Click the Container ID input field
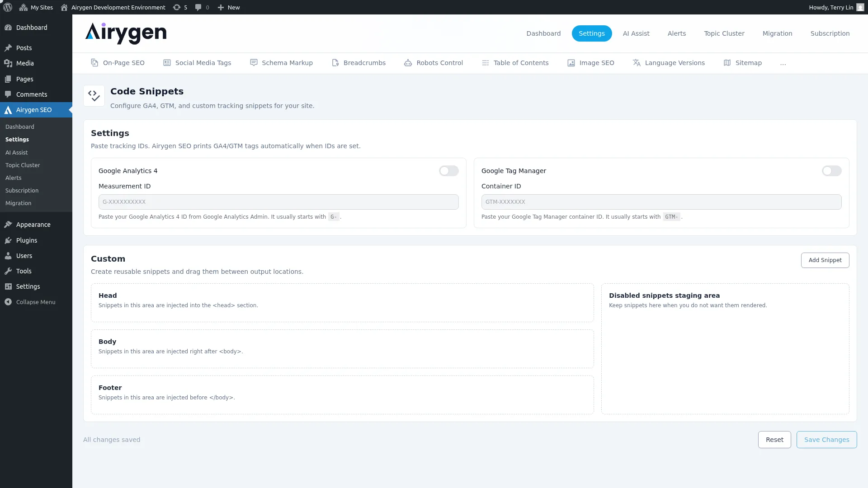The image size is (868, 488). tap(661, 202)
